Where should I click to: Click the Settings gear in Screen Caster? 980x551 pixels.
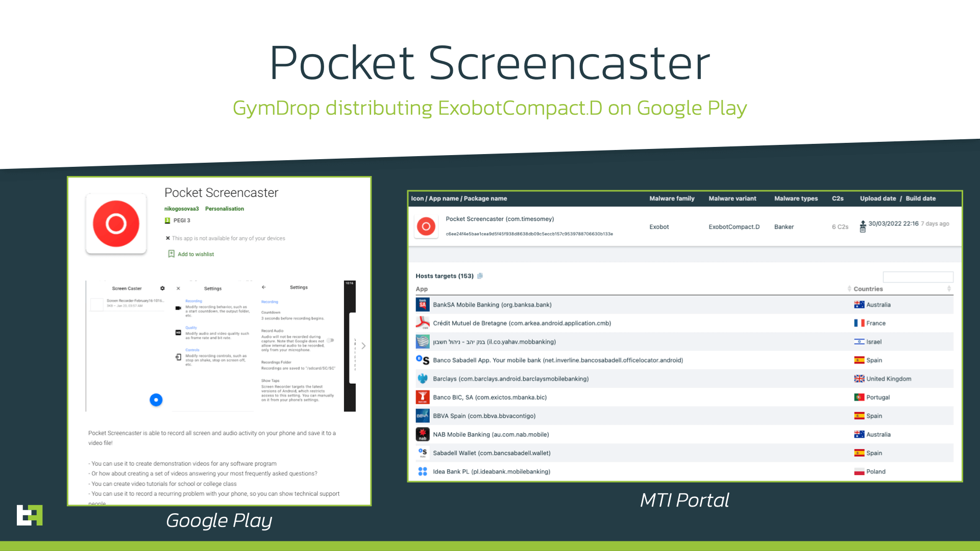click(x=162, y=288)
